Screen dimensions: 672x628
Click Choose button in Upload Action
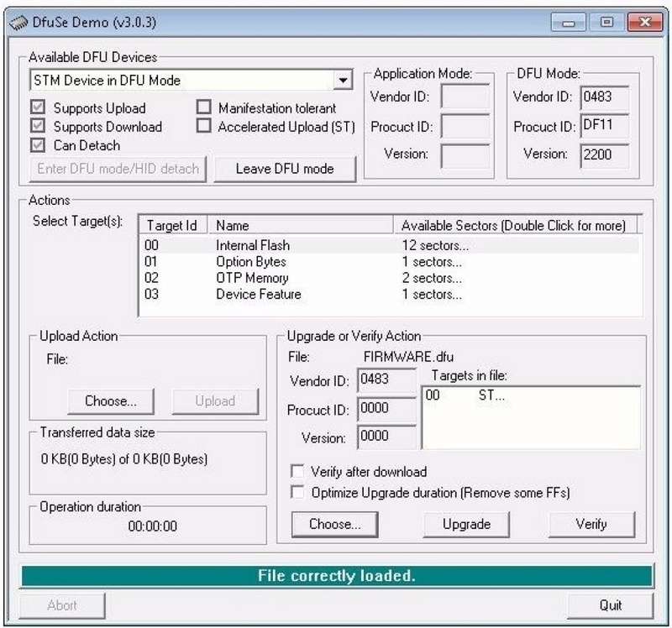coord(111,401)
